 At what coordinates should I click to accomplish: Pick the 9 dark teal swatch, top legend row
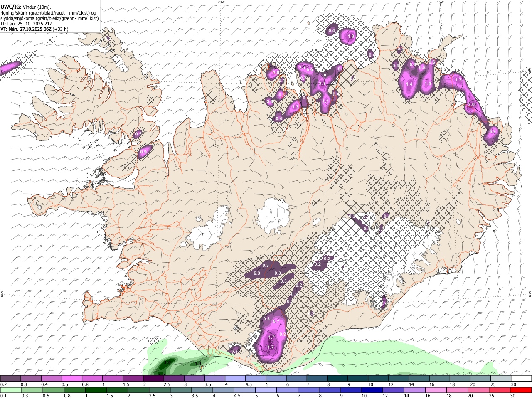358,379
